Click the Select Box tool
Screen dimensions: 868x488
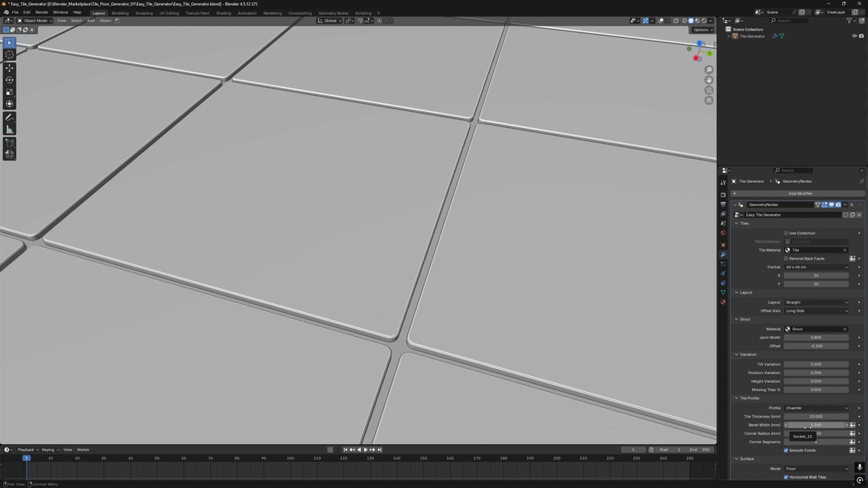click(9, 43)
